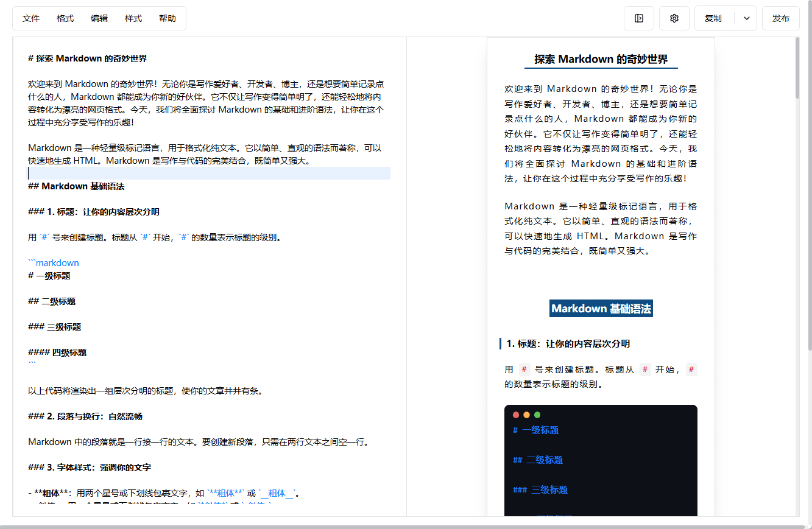
Task: Click the horizontal scrollbar at bottom
Action: click(x=402, y=527)
